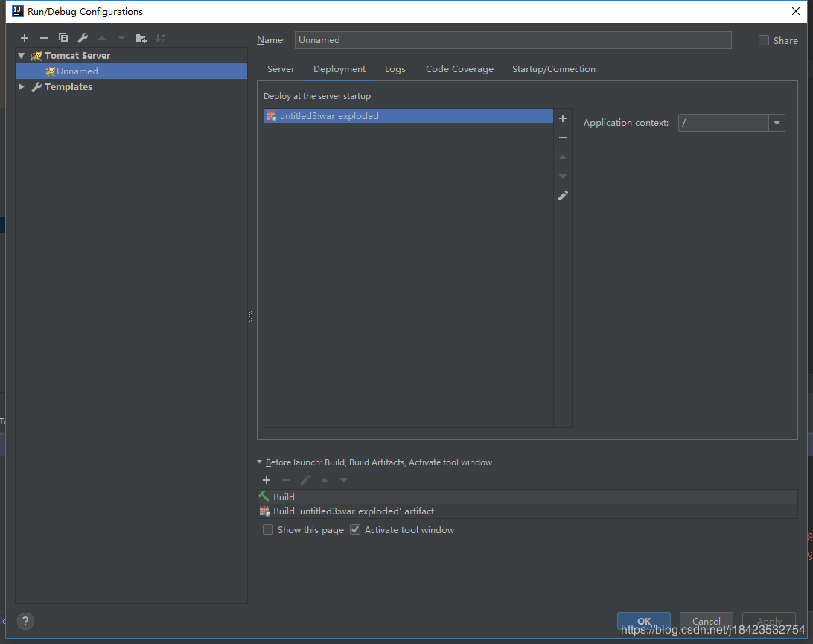The height and width of the screenshot is (644, 813).
Task: Enable the Share checkbox
Action: coord(764,41)
